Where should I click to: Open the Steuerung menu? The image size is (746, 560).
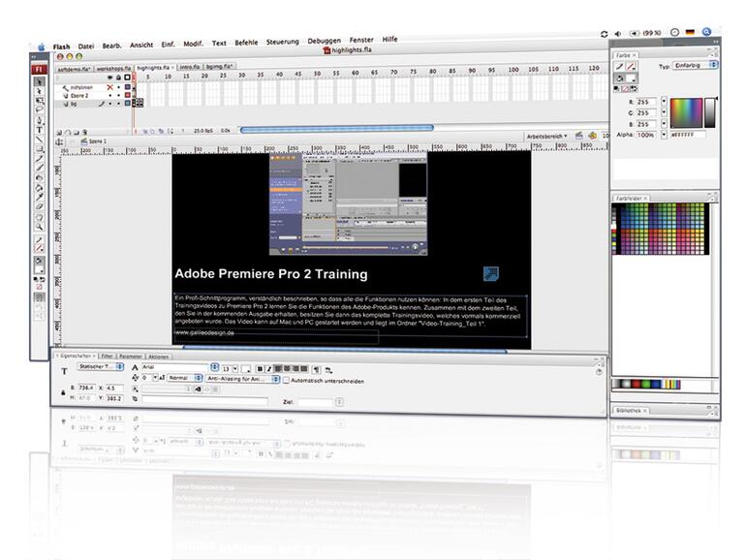pyautogui.click(x=283, y=42)
